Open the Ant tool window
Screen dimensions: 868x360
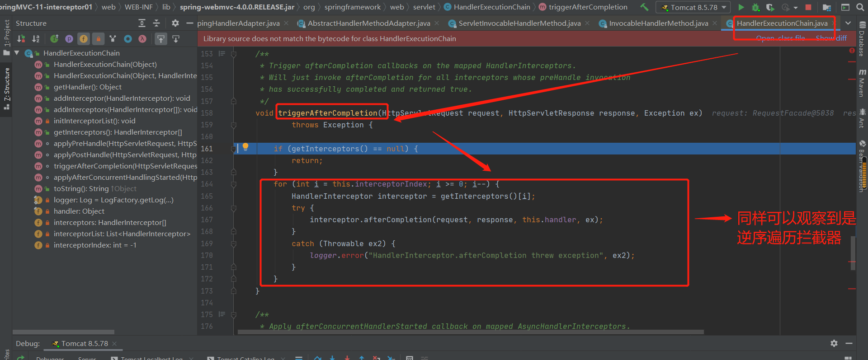point(862,118)
